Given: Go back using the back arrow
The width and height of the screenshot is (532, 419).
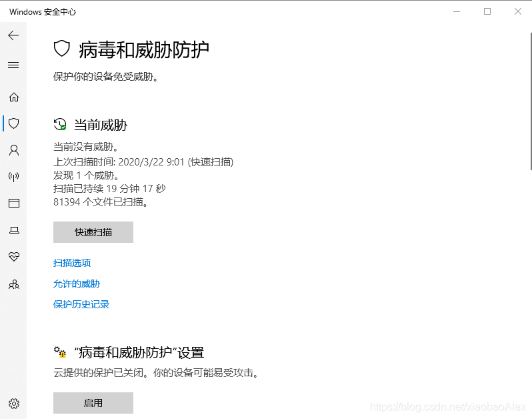Looking at the screenshot, I should tap(13, 35).
